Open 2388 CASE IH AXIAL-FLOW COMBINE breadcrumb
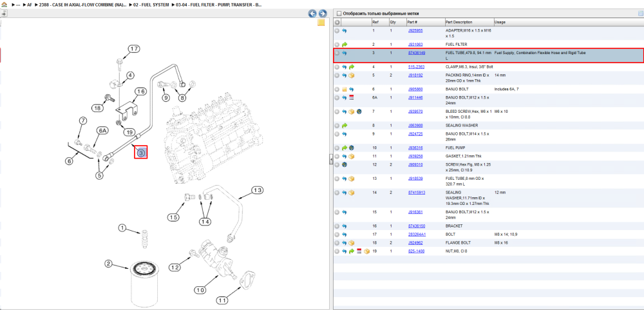The width and height of the screenshot is (644, 310). (x=82, y=5)
